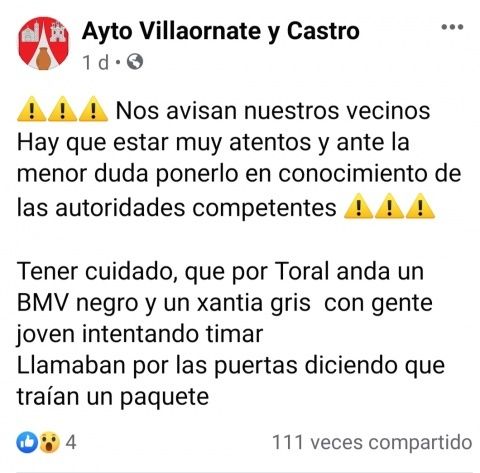Open the 1 d post timestamp
Image resolution: width=480 pixels, height=473 pixels.
pos(96,62)
